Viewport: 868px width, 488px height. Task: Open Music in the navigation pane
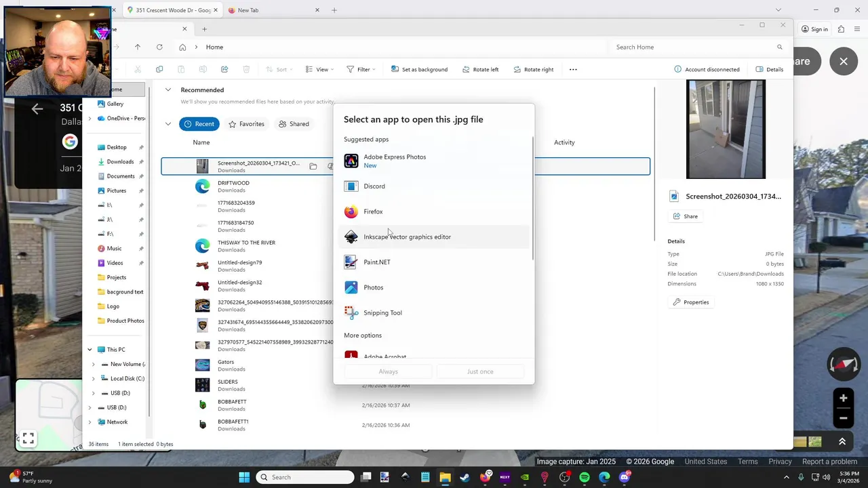[x=114, y=249]
